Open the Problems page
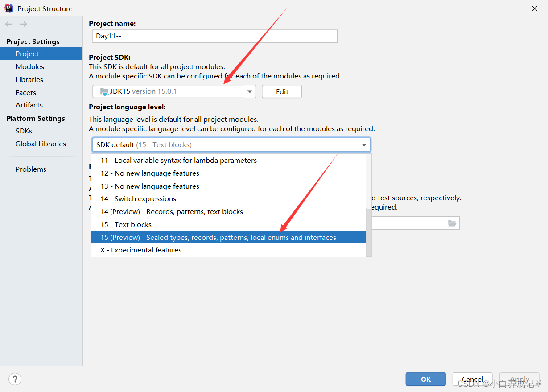 click(31, 169)
